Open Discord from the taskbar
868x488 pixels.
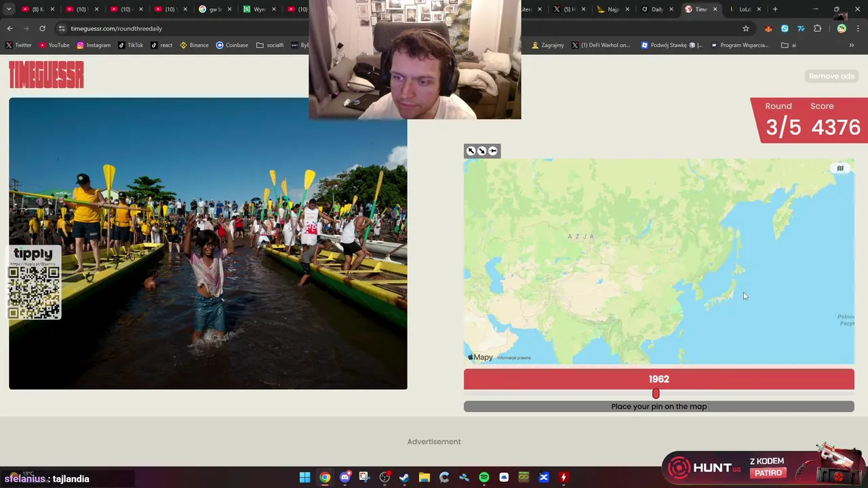pyautogui.click(x=344, y=477)
